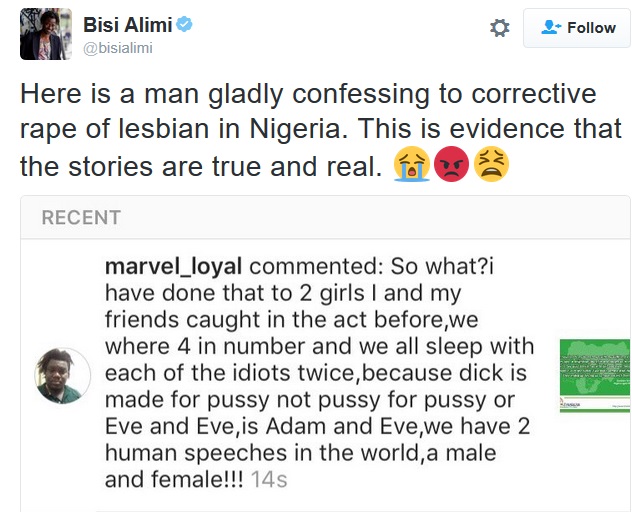The height and width of the screenshot is (512, 632).
Task: Click the Bisi Alimi display name
Action: coord(130,24)
